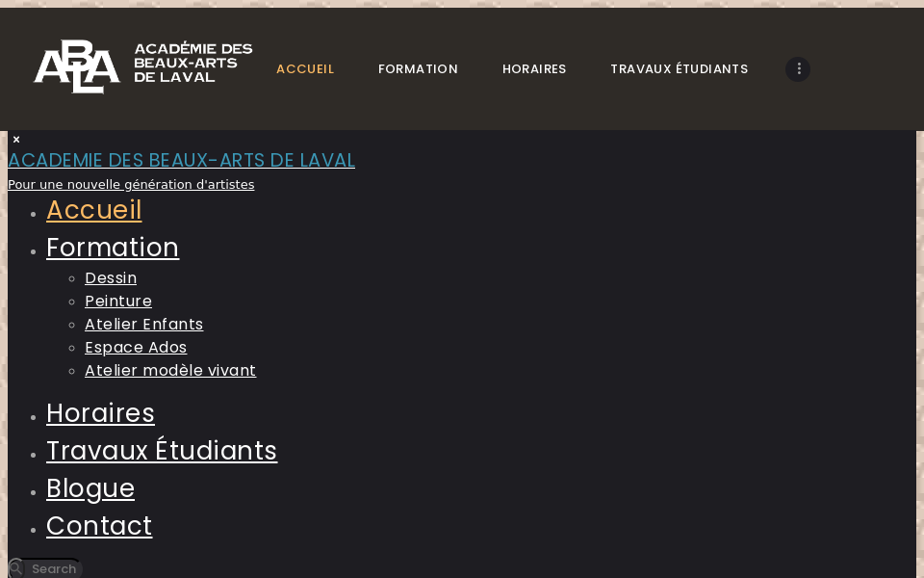Viewport: 924px width, 578px height.
Task: Click the ACADEMIE DES BEAUX-ARTS heading link
Action: (x=182, y=161)
